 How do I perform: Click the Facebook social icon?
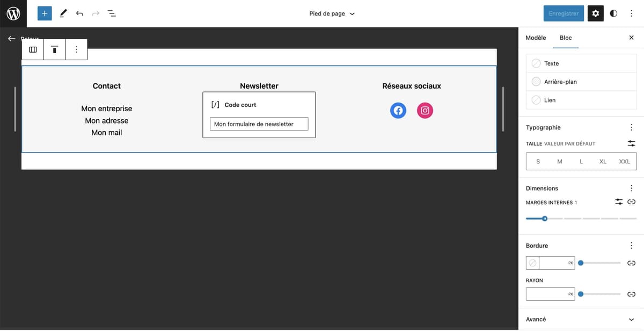point(398,110)
